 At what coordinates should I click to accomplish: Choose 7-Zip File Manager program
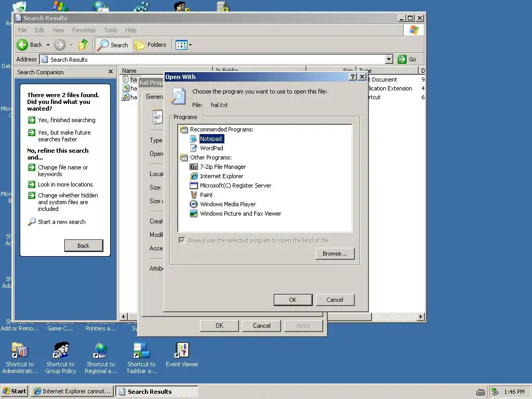pos(222,167)
